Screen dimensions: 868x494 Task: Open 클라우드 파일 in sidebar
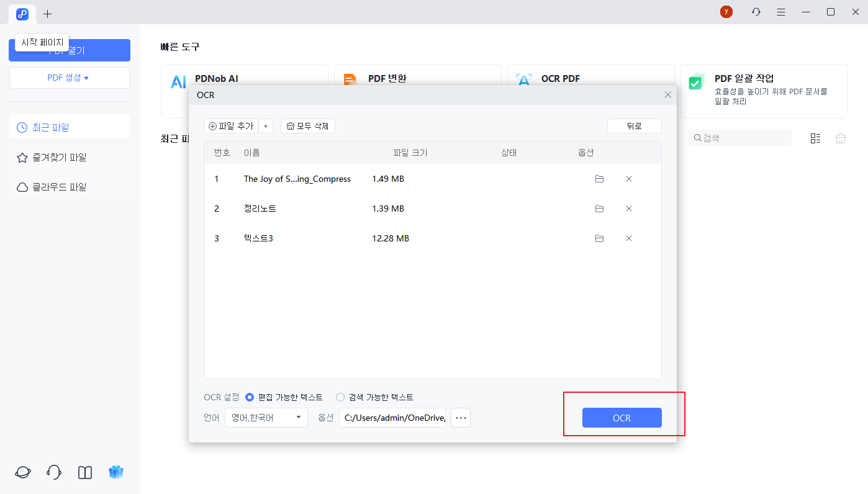coord(69,187)
